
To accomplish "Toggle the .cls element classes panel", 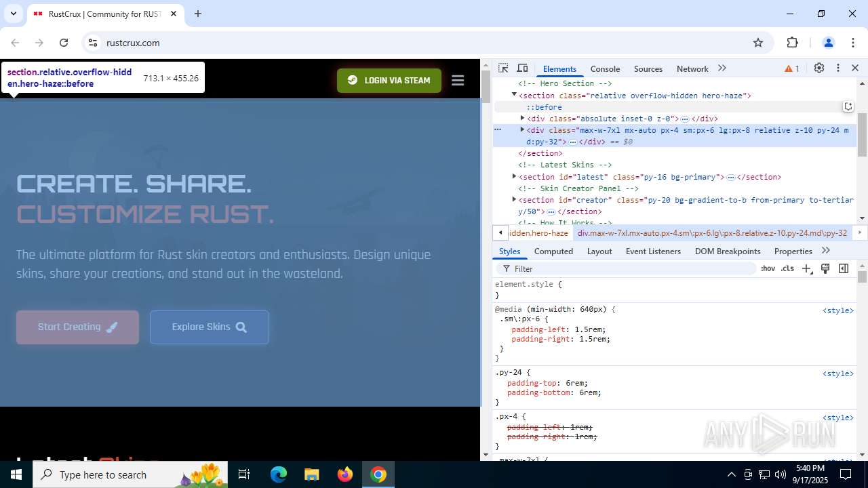I will click(787, 268).
